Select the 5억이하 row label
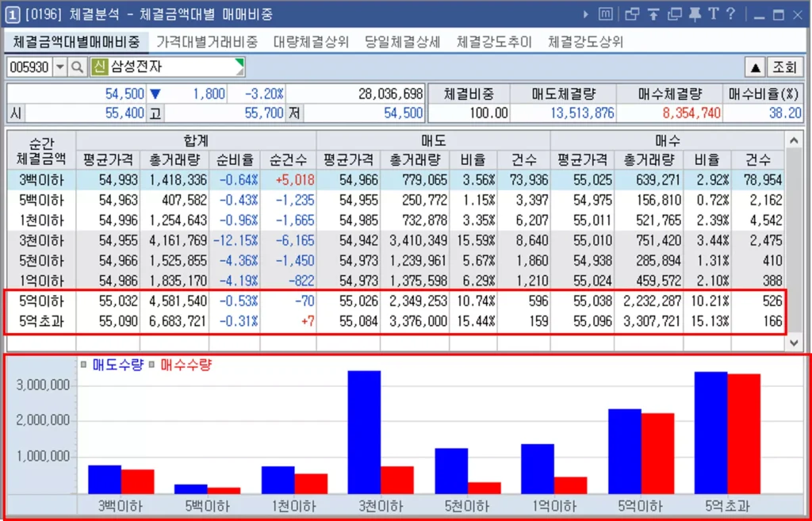Viewport: 812px width, 521px height. (x=41, y=301)
